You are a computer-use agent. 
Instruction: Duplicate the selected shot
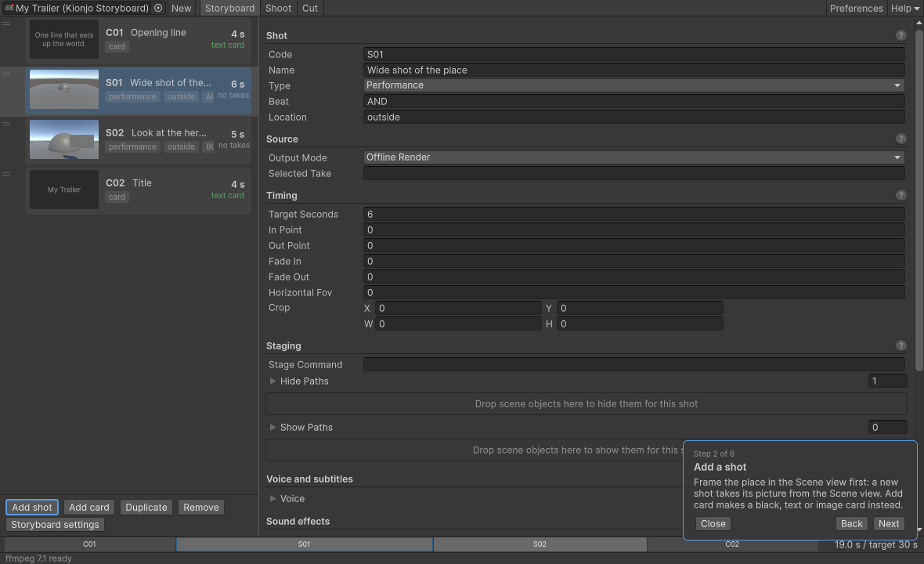click(146, 508)
